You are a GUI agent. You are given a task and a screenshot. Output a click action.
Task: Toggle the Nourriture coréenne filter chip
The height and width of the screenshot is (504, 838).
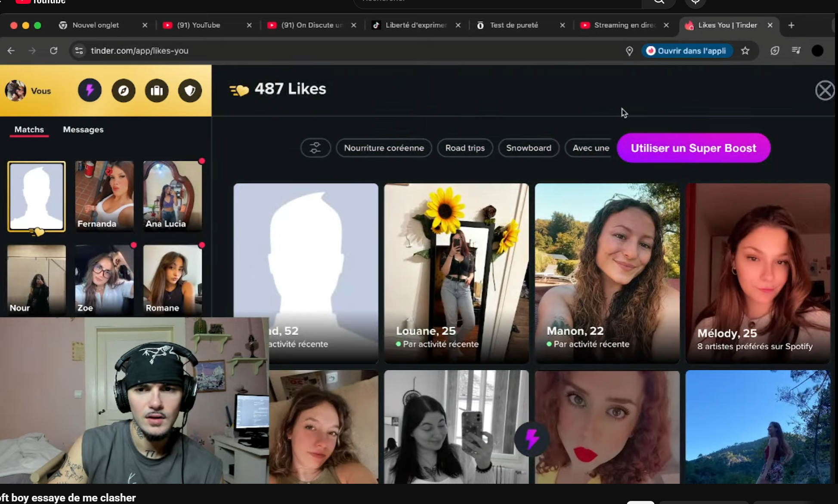383,148
